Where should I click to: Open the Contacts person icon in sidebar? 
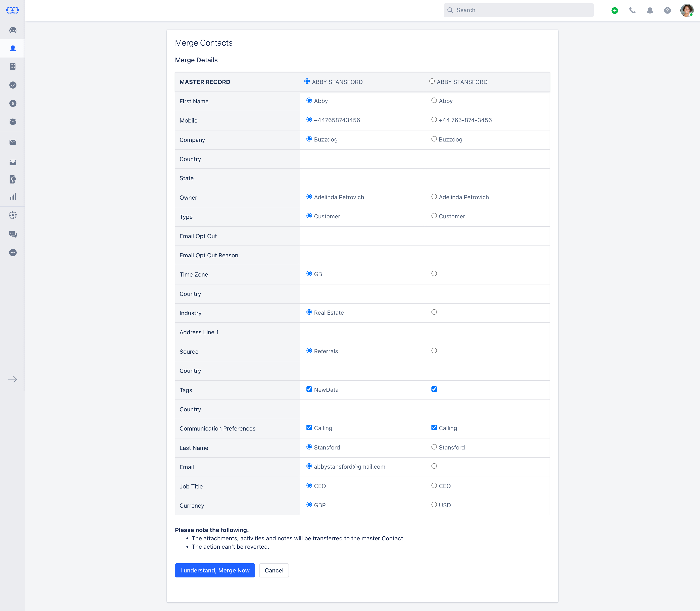coord(13,48)
